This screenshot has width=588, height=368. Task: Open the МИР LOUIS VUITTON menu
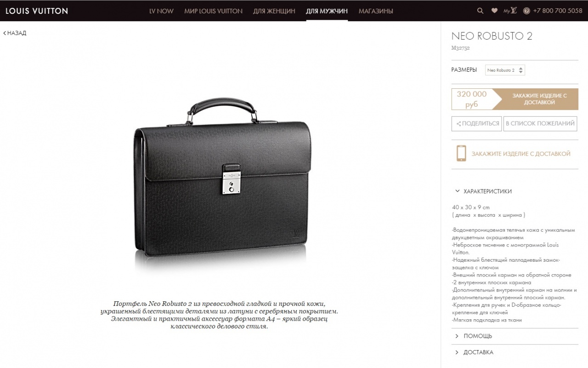(213, 11)
